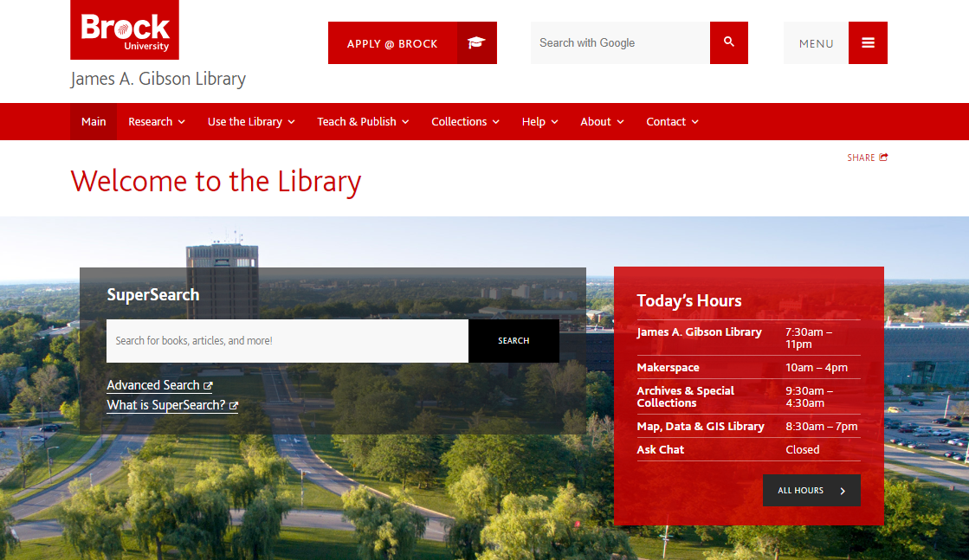Screen dimensions: 969x560
Task: Click Advanced Search external link icon
Action: pyautogui.click(x=208, y=386)
